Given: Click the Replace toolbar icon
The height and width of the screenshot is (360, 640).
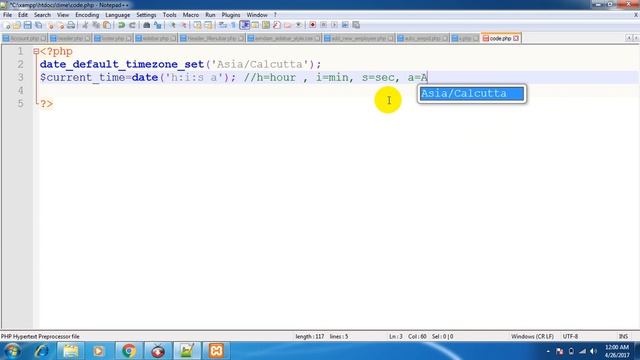Looking at the screenshot, I should point(158,25).
